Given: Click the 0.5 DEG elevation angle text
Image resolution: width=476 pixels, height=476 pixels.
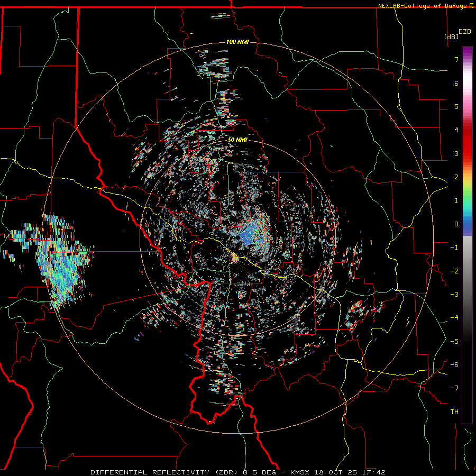Looking at the screenshot, I should point(260,472).
